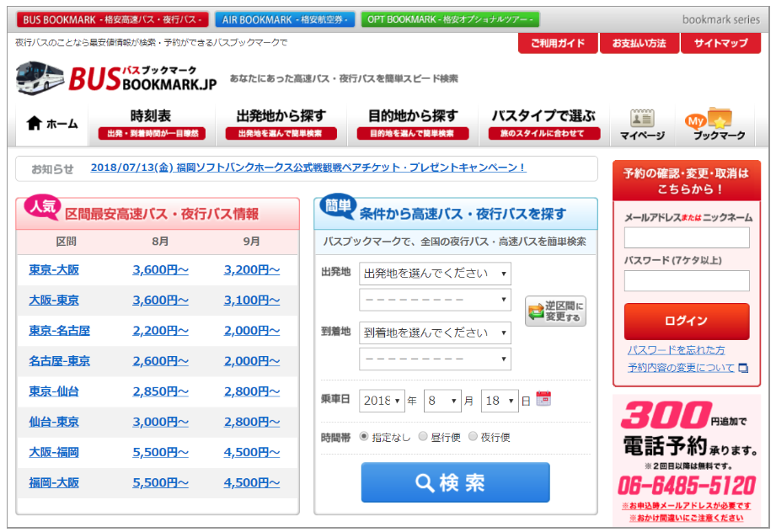The width and height of the screenshot is (776, 532).
Task: Open 到着地を選んでください dropdown
Action: 435,332
